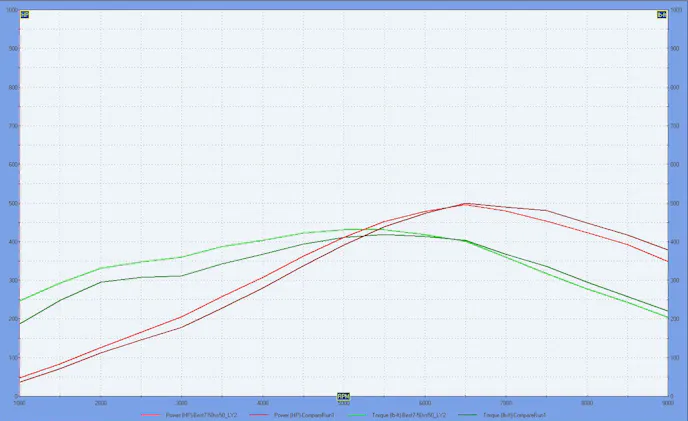Click the 500 value on left HP axis
Screen dimensions: 688x421
click(x=13, y=203)
